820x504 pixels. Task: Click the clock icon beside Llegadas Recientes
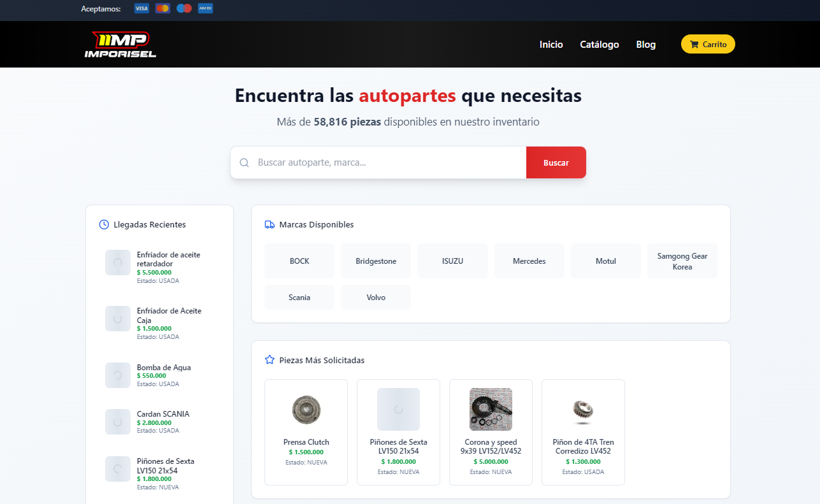point(104,224)
